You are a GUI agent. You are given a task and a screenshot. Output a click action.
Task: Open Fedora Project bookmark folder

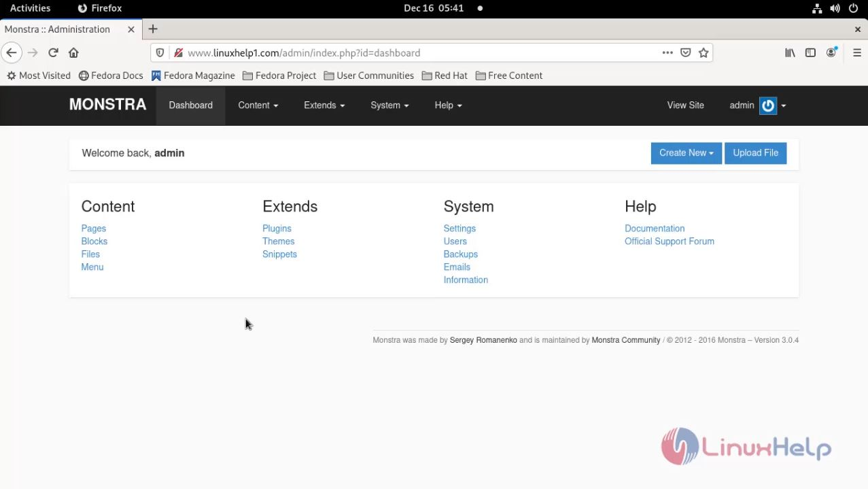pos(279,75)
